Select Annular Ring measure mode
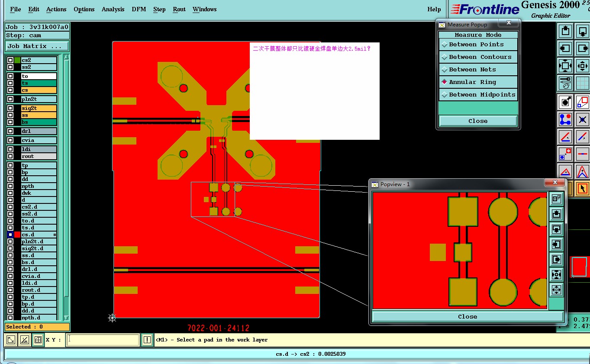The height and width of the screenshot is (364, 590). (x=478, y=82)
